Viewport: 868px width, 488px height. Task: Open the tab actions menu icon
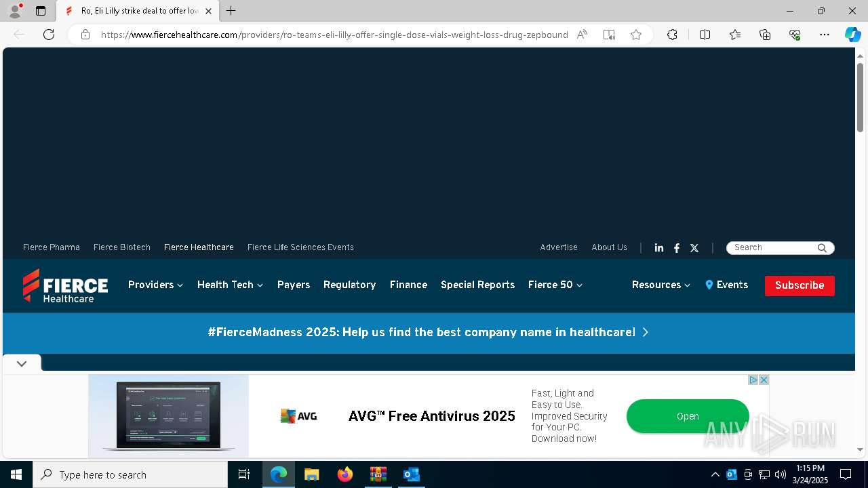[x=41, y=11]
